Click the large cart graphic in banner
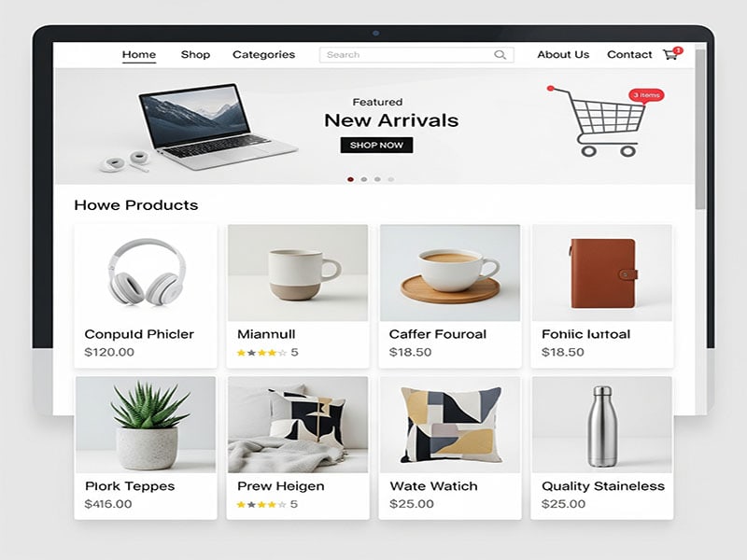Image resolution: width=747 pixels, height=560 pixels. [598, 122]
